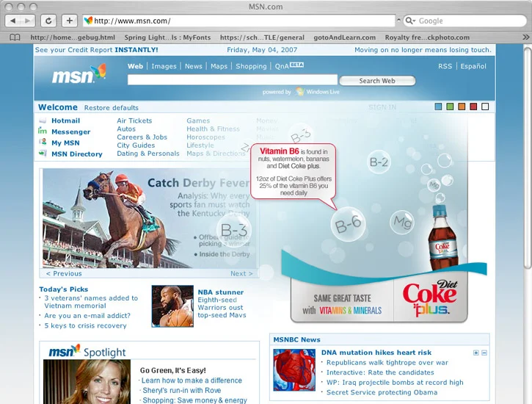Open Learn how to make a difference link
Image resolution: width=532 pixels, height=404 pixels.
coord(192,380)
